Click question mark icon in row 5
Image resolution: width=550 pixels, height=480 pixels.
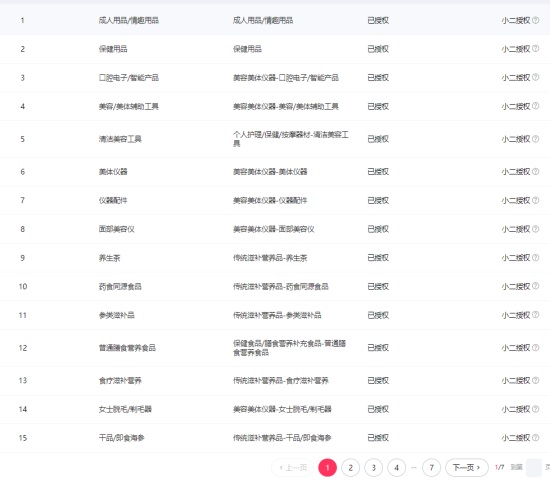(536, 139)
